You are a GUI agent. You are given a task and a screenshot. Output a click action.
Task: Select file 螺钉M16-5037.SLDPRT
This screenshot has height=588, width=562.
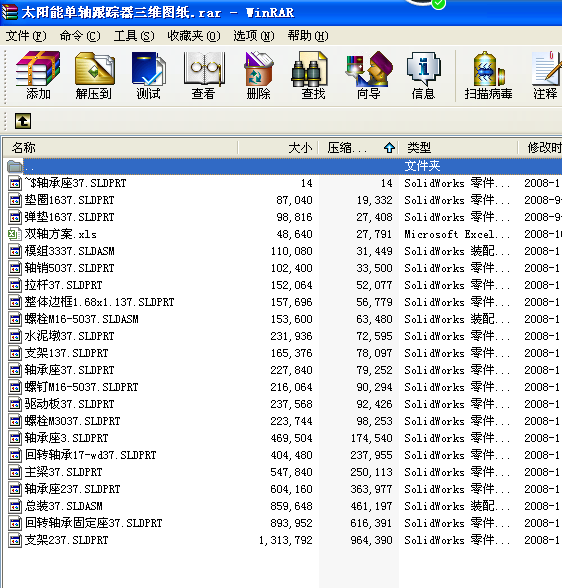tap(81, 387)
